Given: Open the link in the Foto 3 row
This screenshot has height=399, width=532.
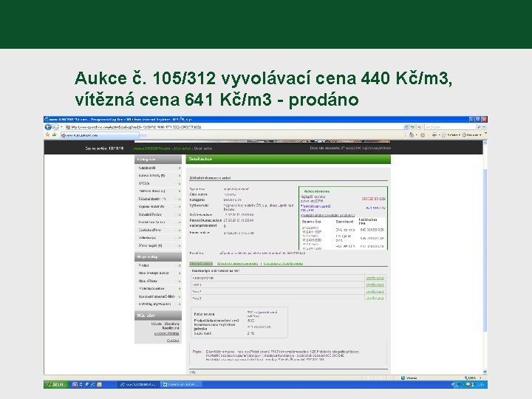Looking at the screenshot, I should (x=375, y=299).
